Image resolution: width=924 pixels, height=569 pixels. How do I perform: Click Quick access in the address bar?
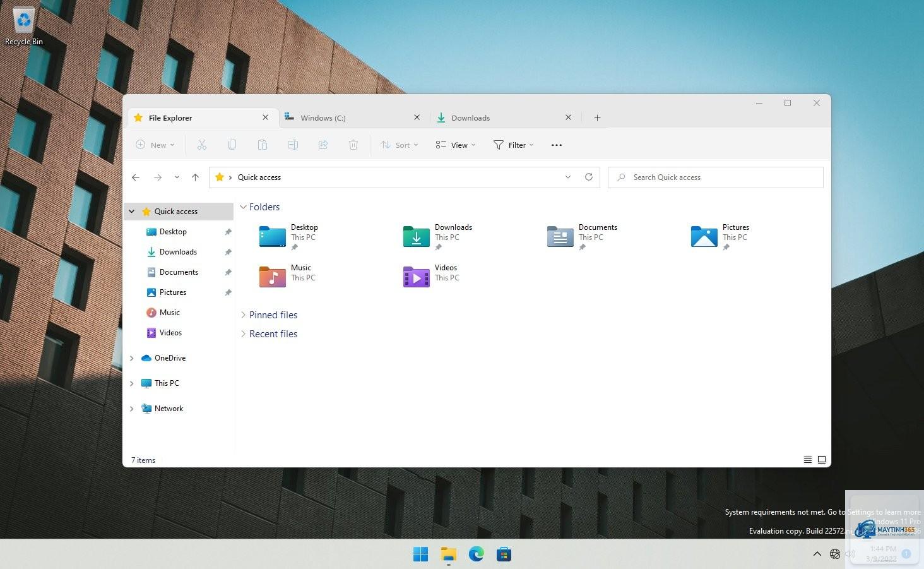coord(259,177)
